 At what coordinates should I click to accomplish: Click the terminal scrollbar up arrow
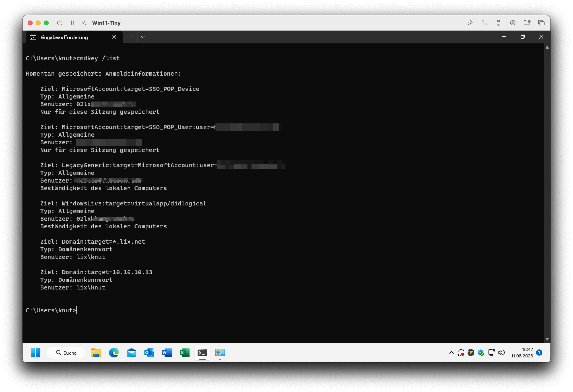tap(547, 48)
